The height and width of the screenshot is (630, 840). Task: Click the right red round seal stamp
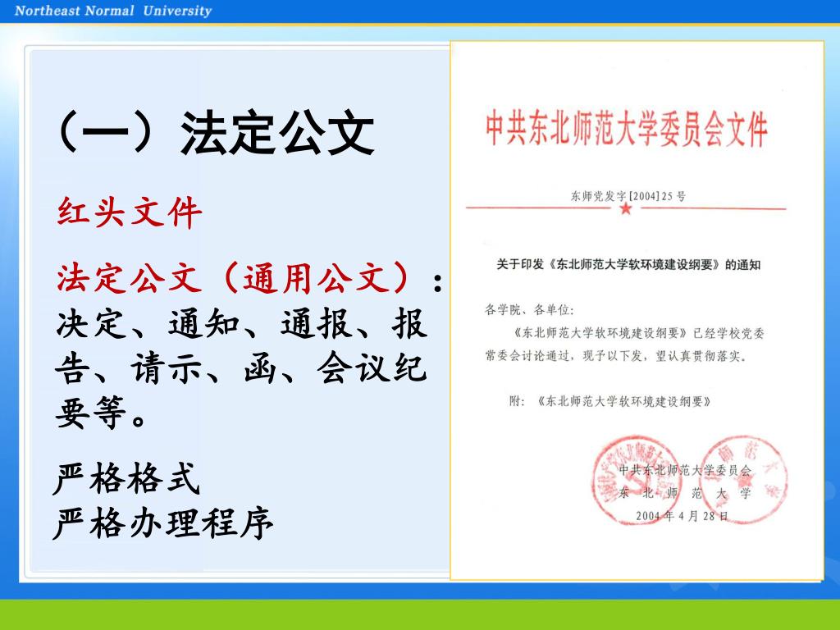click(743, 479)
